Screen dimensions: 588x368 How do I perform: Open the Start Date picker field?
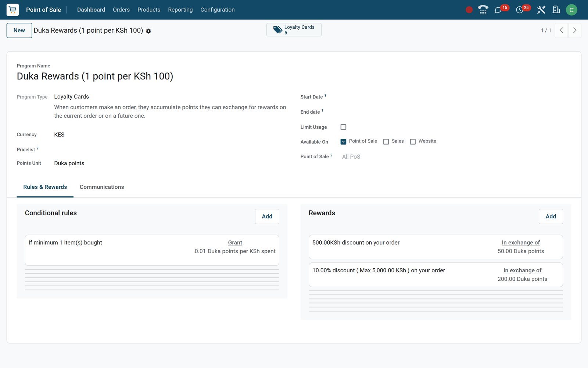click(x=456, y=97)
